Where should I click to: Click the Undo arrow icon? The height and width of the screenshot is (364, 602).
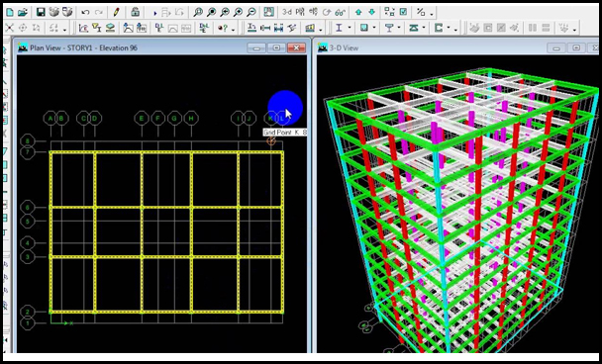point(85,12)
